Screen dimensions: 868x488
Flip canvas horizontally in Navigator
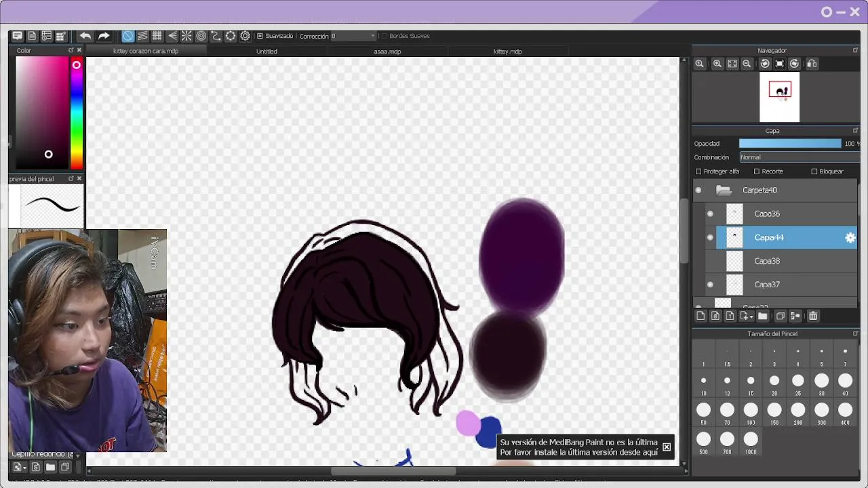tap(812, 64)
